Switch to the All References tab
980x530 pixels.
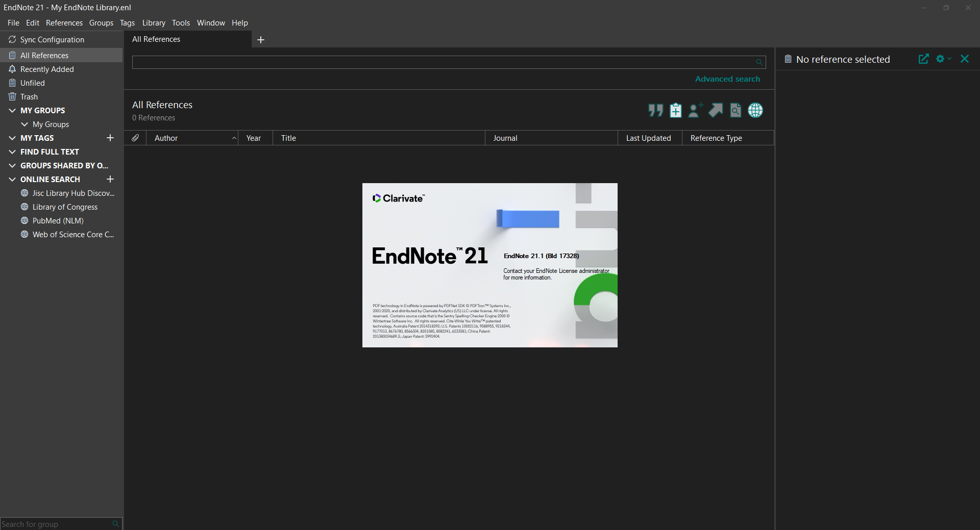[x=187, y=39]
